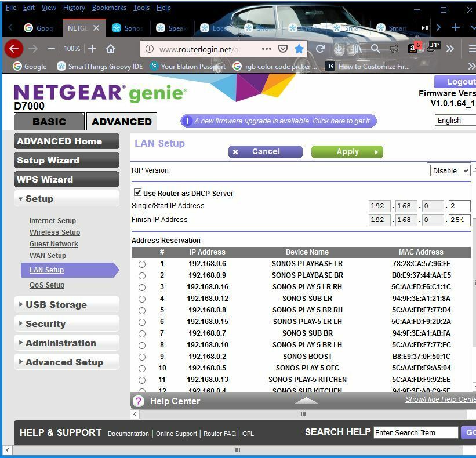Image resolution: width=476 pixels, height=458 pixels.
Task: Reload the current page
Action: (x=320, y=49)
